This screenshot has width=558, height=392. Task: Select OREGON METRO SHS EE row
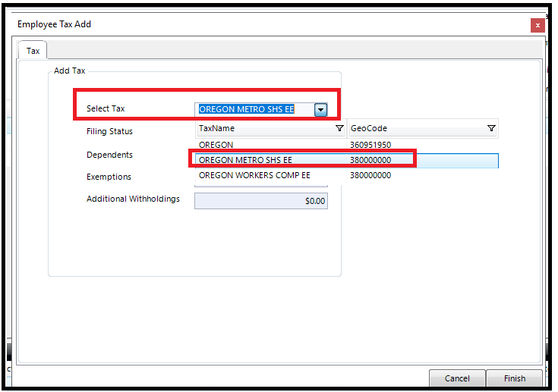tap(347, 160)
